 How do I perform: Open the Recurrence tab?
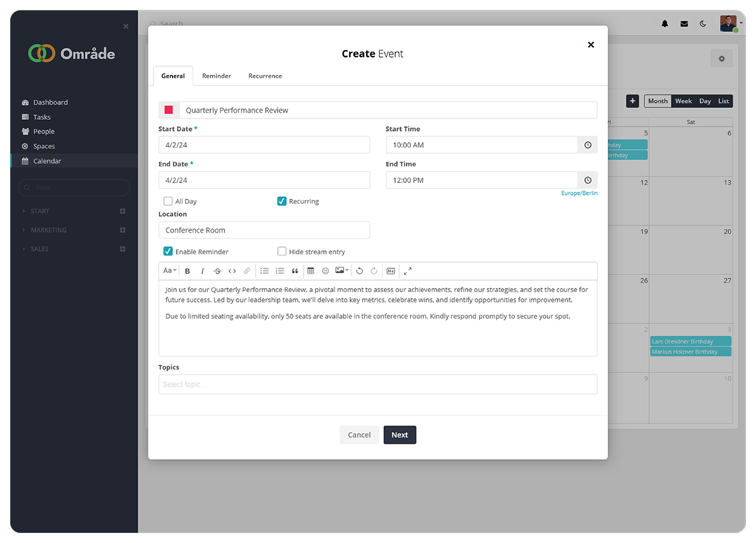coord(265,76)
